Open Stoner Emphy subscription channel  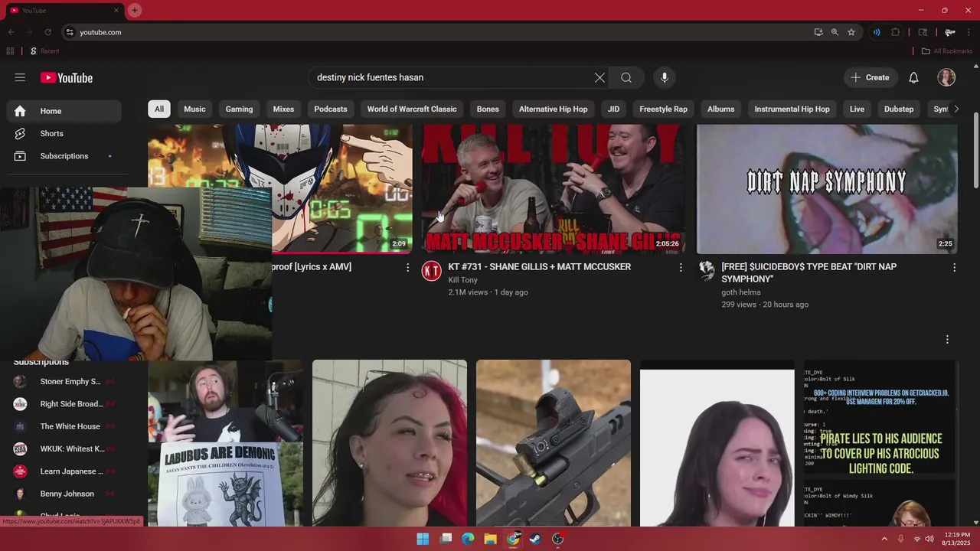tap(65, 381)
